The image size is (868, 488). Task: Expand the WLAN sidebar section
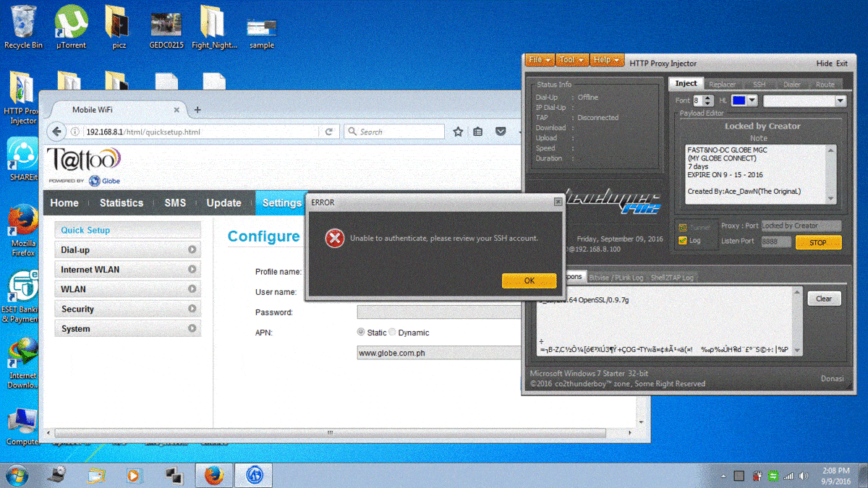pos(127,289)
